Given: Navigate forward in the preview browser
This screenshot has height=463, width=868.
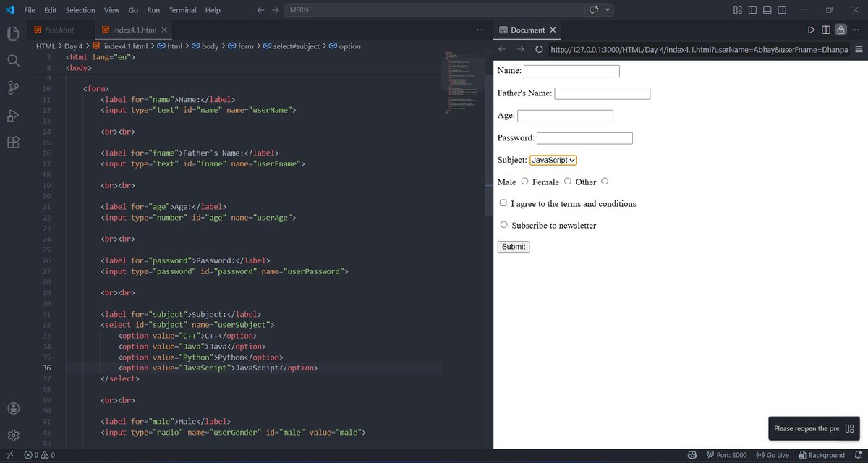Looking at the screenshot, I should pyautogui.click(x=520, y=49).
